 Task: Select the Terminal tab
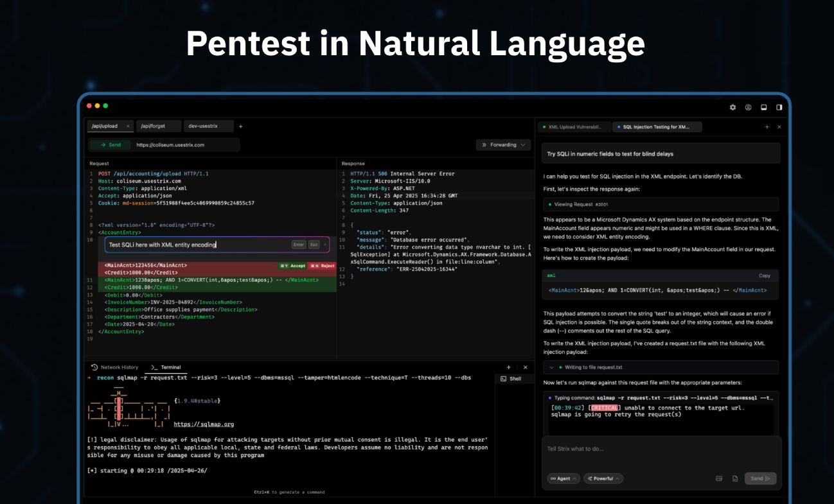(166, 367)
